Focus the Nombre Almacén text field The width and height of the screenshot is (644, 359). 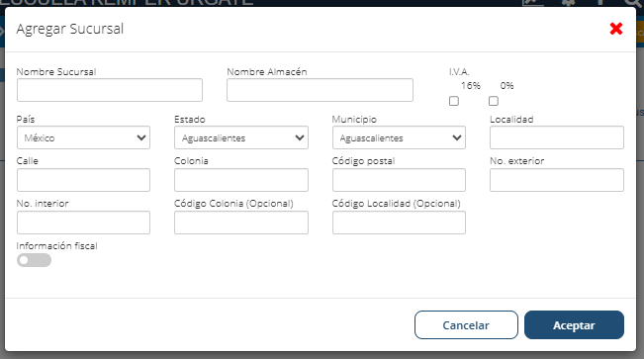320,90
